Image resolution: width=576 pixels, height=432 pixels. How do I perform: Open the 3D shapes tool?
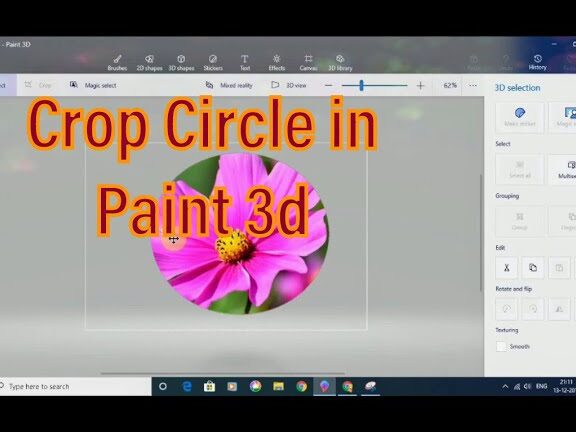(181, 62)
